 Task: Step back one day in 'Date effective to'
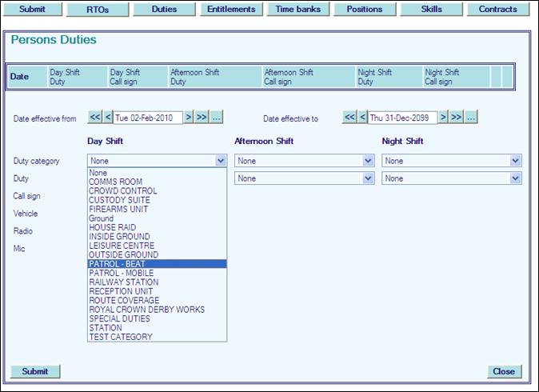point(362,118)
